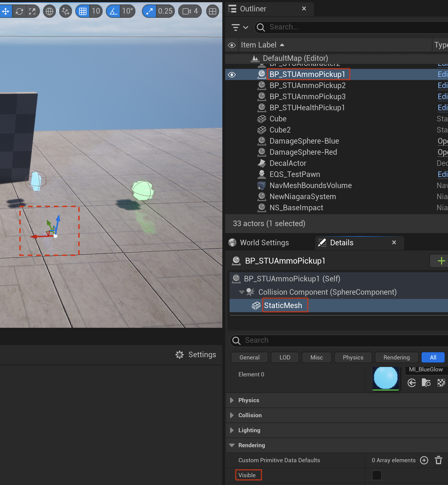Select the rotate gizmo tool

[19, 11]
